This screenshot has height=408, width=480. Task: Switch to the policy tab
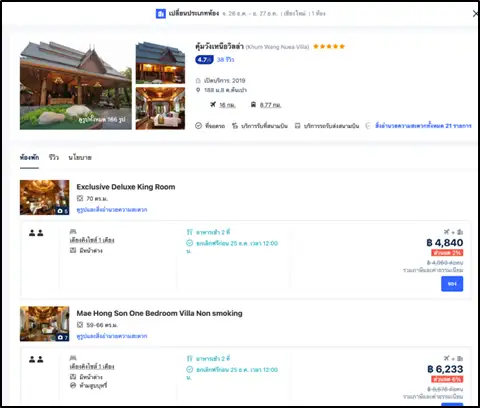pos(80,157)
